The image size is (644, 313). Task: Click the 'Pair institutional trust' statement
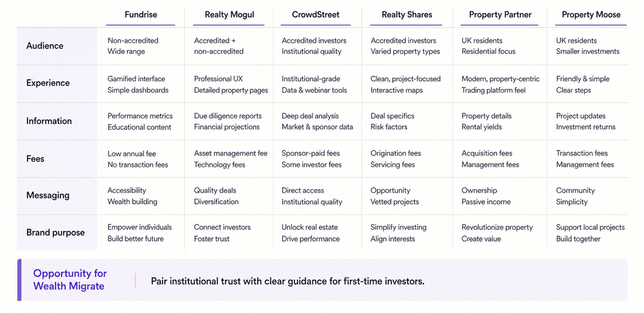click(288, 281)
